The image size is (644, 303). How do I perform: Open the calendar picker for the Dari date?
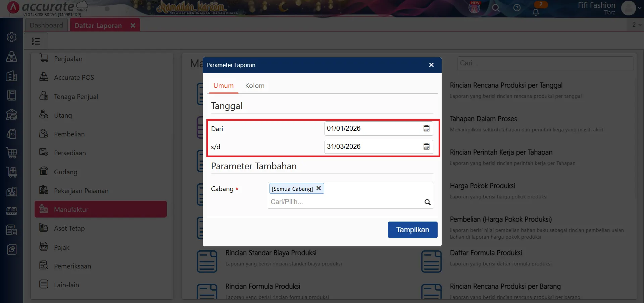pyautogui.click(x=426, y=128)
